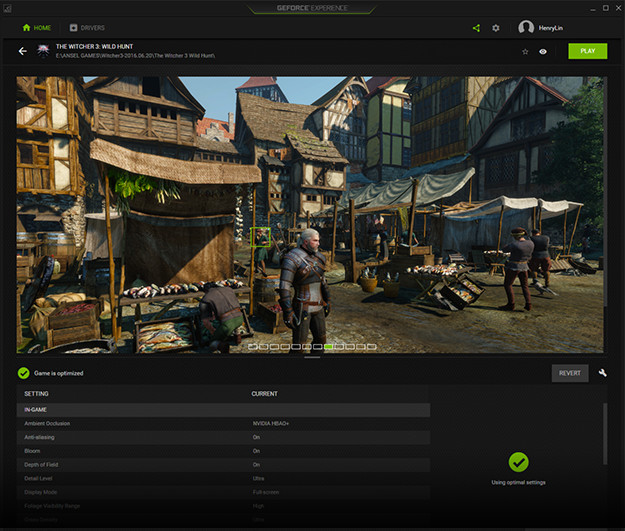Open the settings gear icon
The image size is (625, 531).
pyautogui.click(x=495, y=28)
